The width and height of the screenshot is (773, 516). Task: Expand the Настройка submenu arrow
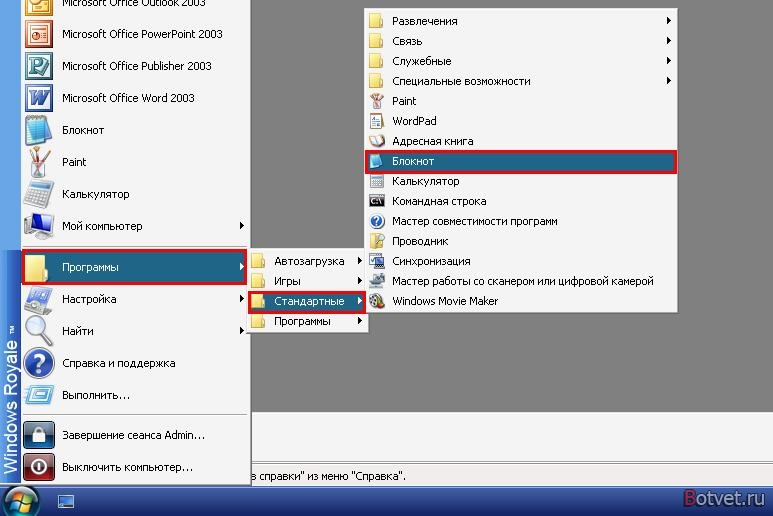tap(242, 299)
